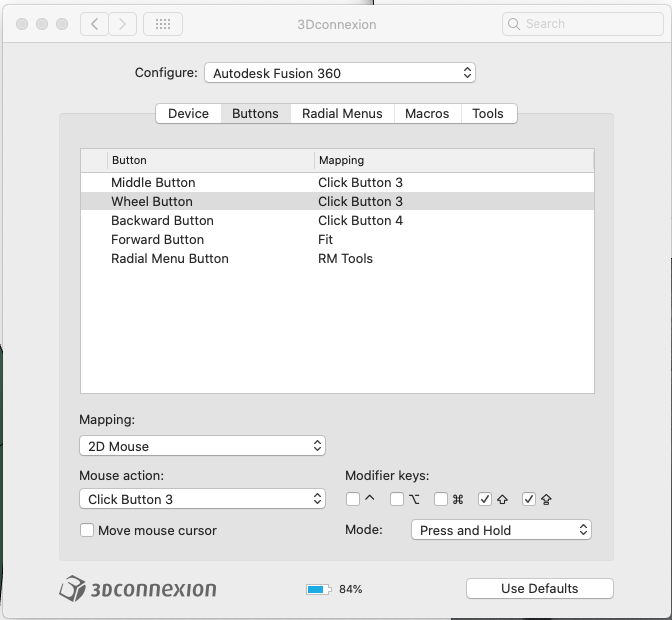Select the Backward Button row
Viewport: 672px width, 620px height.
coord(337,220)
